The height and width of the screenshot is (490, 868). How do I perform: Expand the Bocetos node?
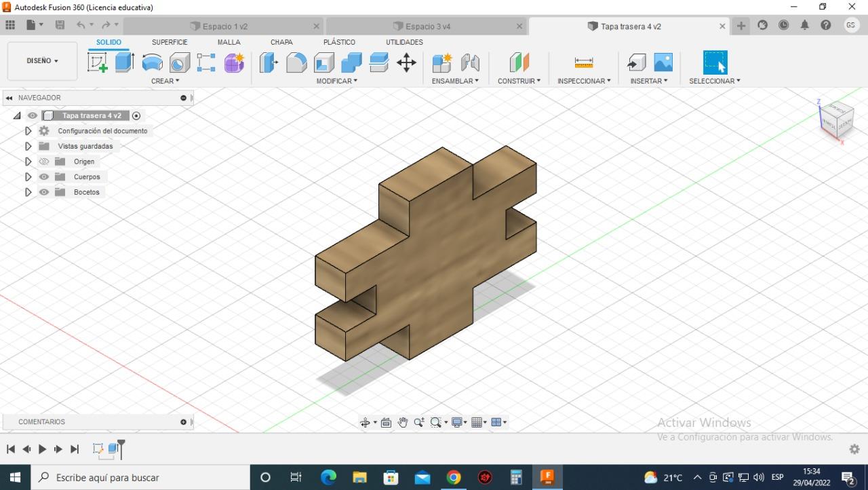pos(28,192)
